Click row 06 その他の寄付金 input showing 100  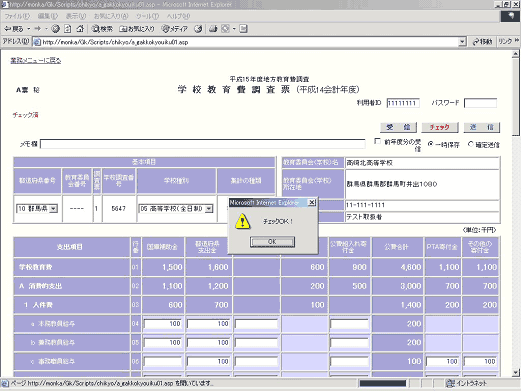[480, 361]
